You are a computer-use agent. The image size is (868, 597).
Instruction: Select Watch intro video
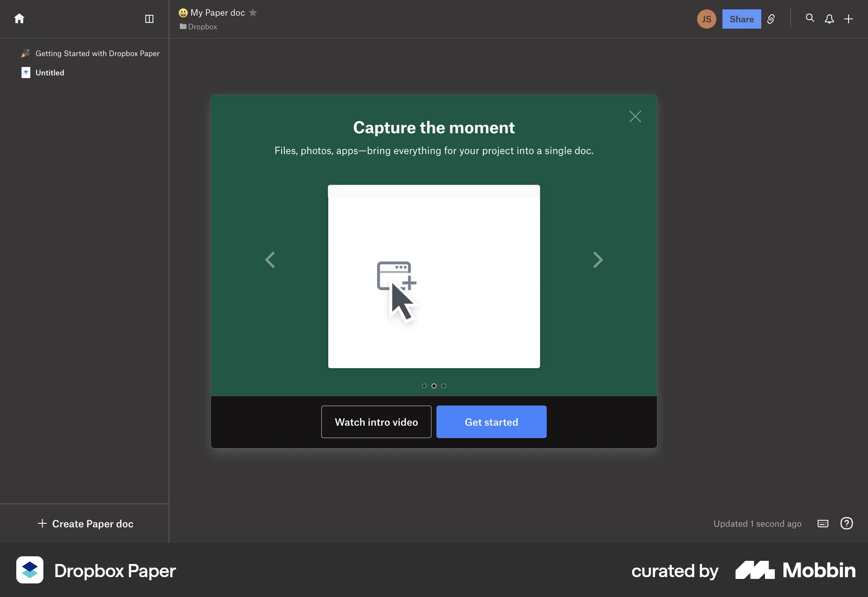(x=376, y=422)
